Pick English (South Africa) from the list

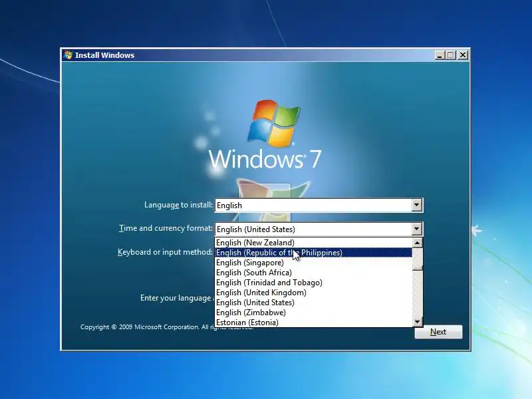[313, 273]
